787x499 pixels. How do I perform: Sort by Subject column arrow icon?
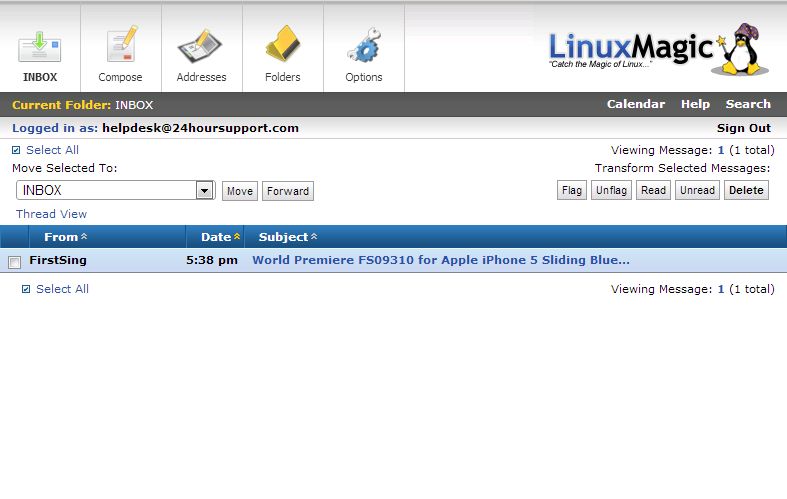[314, 237]
